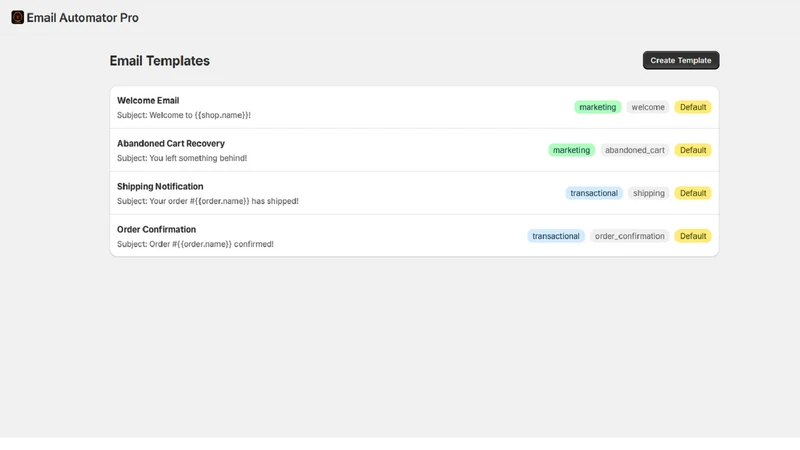The width and height of the screenshot is (800, 450).
Task: Open the Abandoned Cart Recovery template
Action: click(x=414, y=150)
